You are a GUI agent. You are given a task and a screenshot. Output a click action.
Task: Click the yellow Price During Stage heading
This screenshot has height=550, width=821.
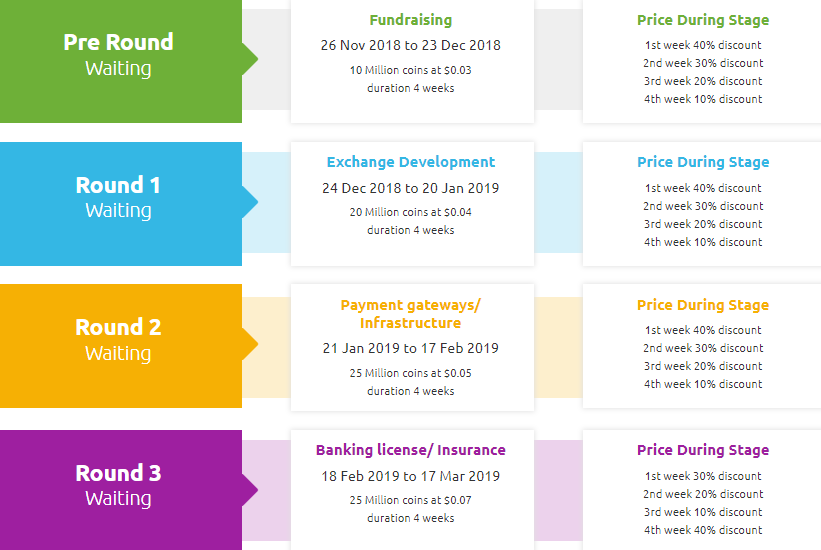point(703,305)
